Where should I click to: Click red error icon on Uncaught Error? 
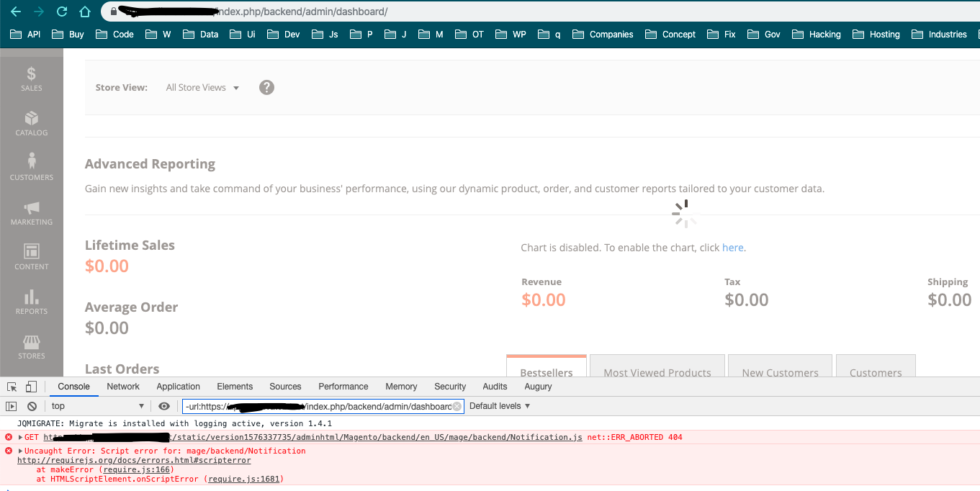point(9,451)
